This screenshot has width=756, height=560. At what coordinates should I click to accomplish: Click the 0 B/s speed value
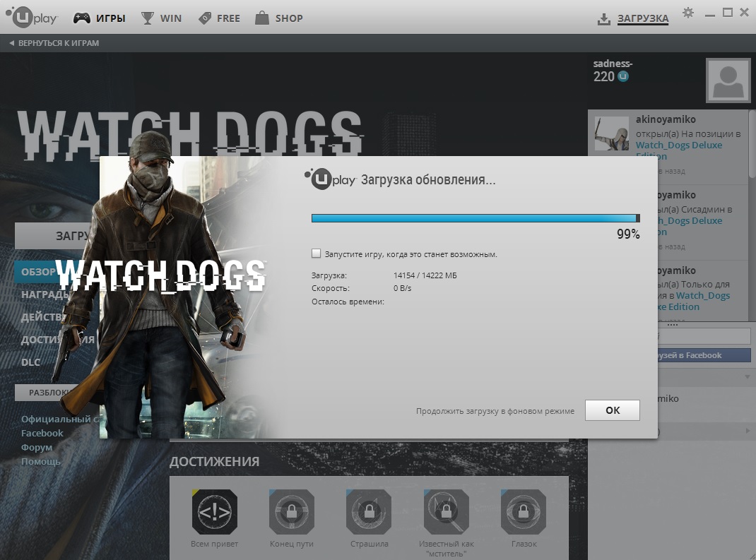[x=403, y=288]
